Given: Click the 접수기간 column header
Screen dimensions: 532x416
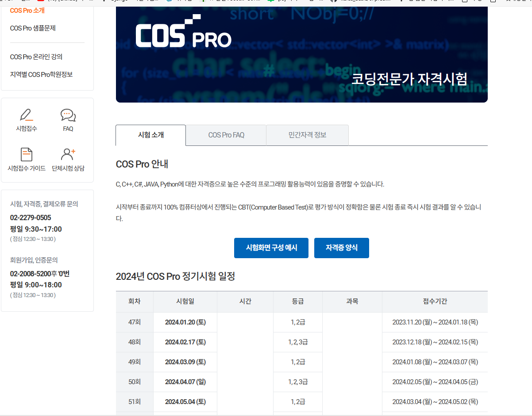Looking at the screenshot, I should [x=435, y=302].
